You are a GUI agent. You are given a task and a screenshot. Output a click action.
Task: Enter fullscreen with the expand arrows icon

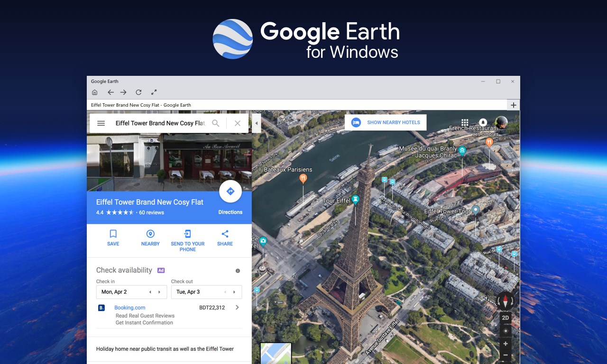(154, 92)
